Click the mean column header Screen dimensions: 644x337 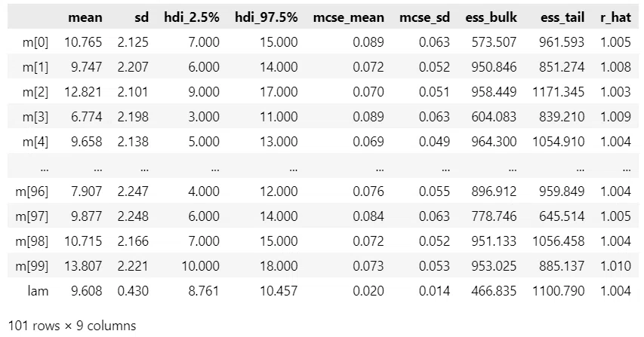(x=85, y=17)
